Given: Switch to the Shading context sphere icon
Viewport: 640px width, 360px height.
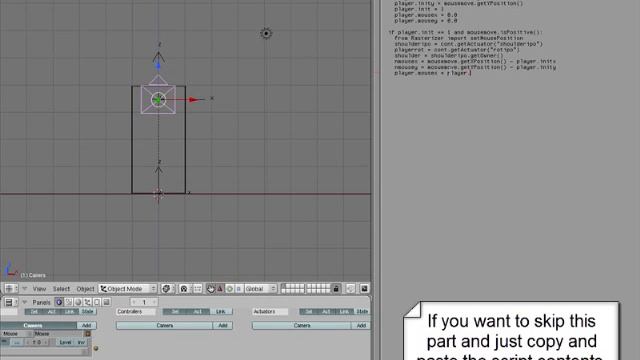Looking at the screenshot, I should point(78,302).
